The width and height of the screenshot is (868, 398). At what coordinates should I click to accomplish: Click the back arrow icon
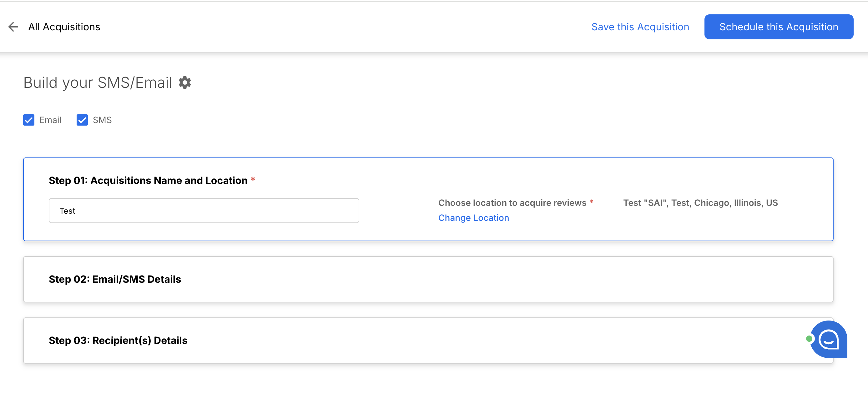pos(13,27)
